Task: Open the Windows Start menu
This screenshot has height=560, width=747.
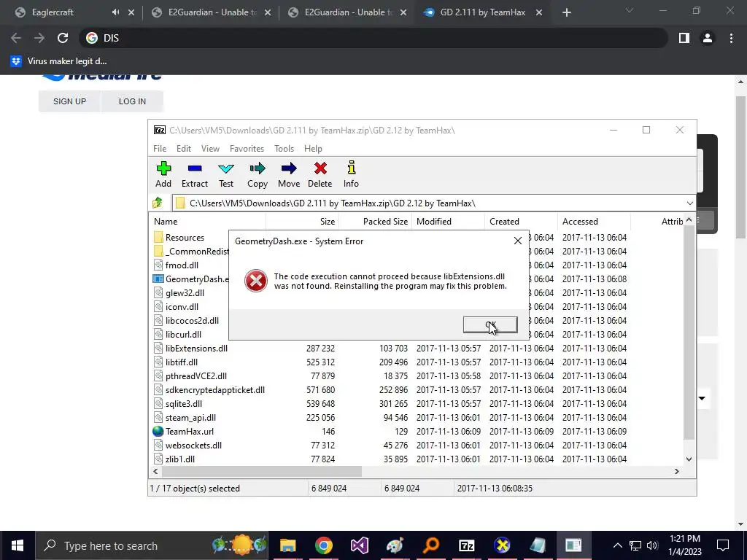Action: pyautogui.click(x=18, y=545)
